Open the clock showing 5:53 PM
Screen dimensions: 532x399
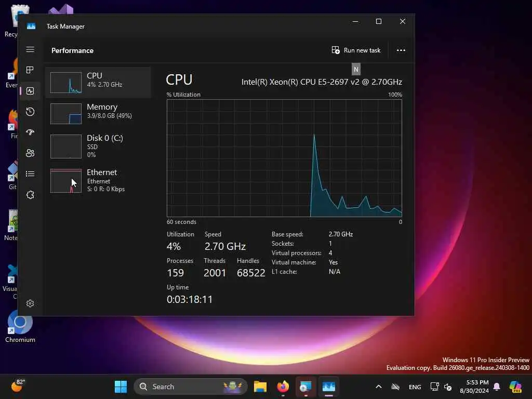pos(474,387)
